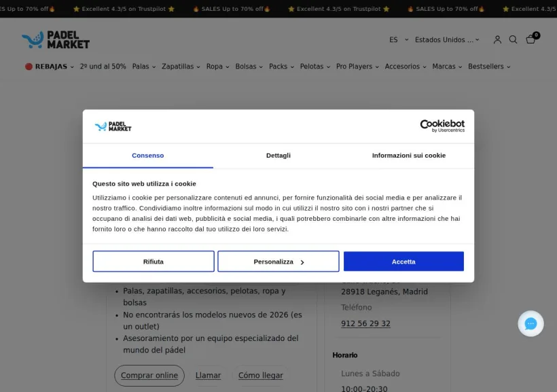Viewport: 557px width, 392px height.
Task: Expand the Zapatillas menu
Action: click(x=181, y=67)
